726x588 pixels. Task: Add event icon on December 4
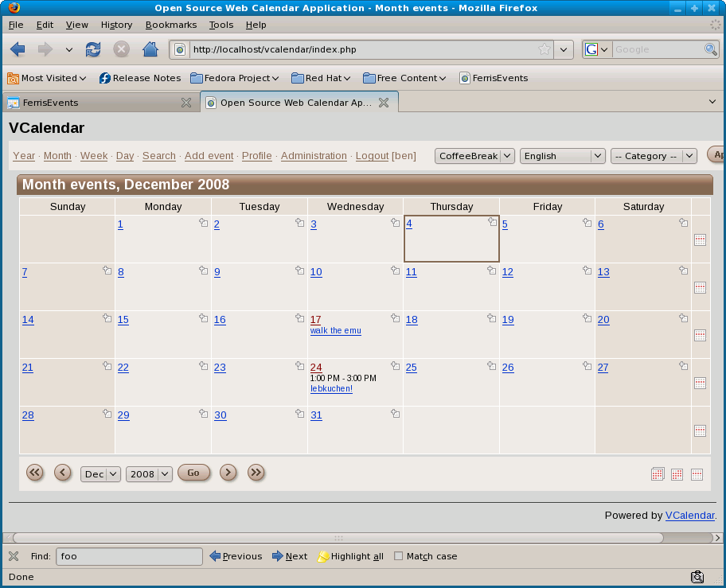(x=492, y=222)
